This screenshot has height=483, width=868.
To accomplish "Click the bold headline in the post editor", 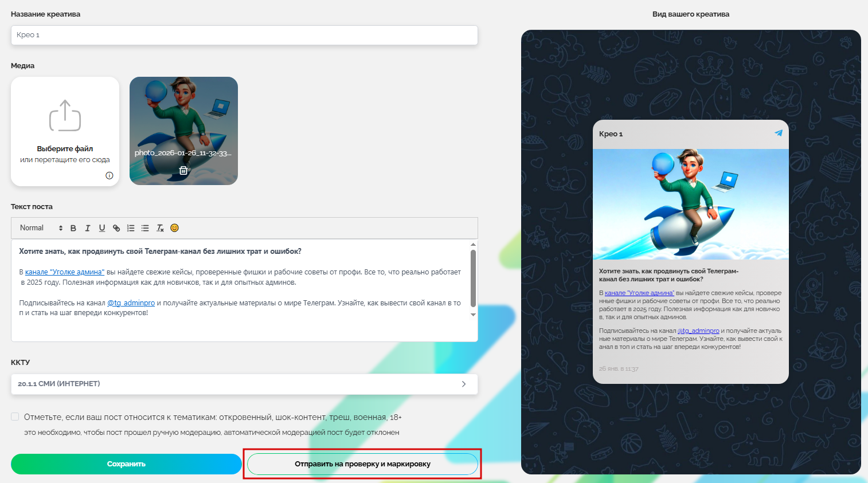I will tap(160, 252).
